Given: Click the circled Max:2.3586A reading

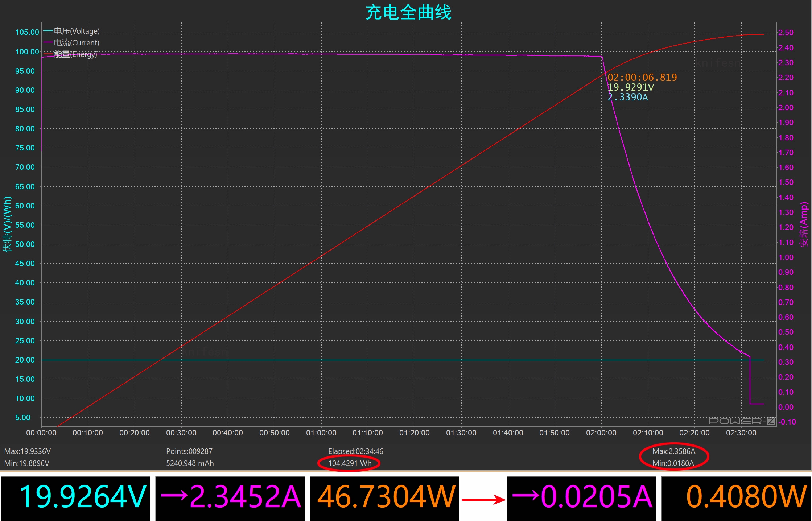Looking at the screenshot, I should point(674,451).
